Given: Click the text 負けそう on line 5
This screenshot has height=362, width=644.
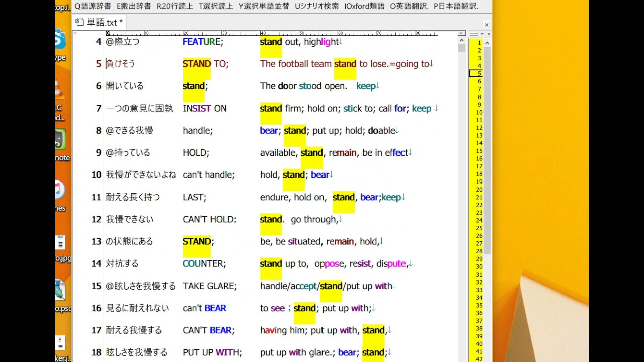Looking at the screenshot, I should pyautogui.click(x=120, y=64).
